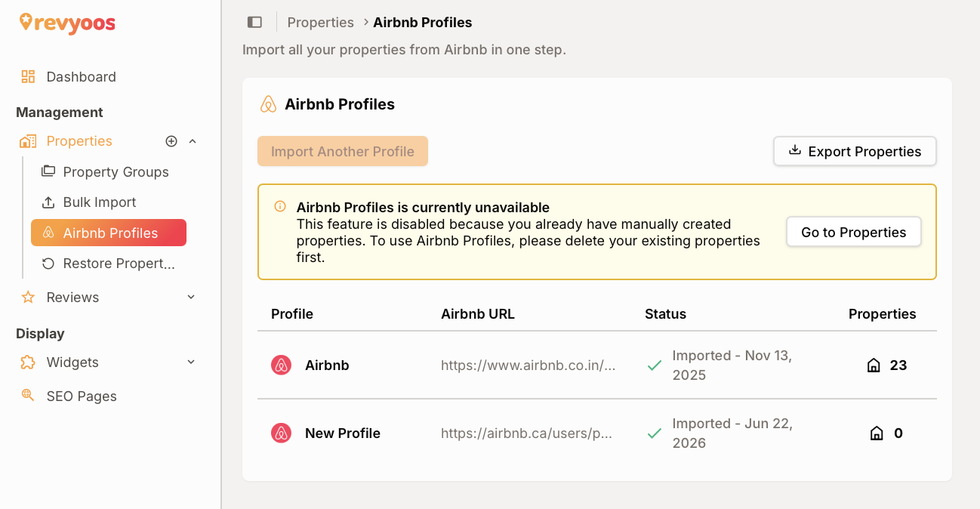Click the property count 0
The image size is (980, 509).
tap(898, 433)
